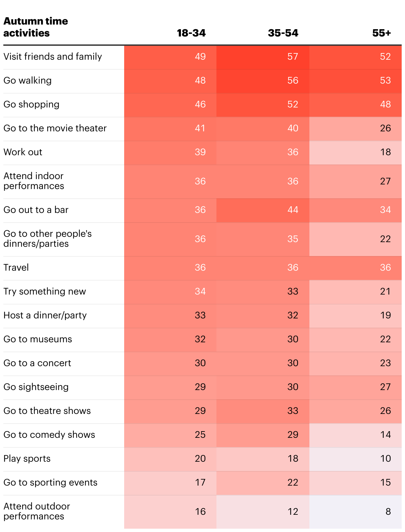Click the 57 cell for Visit friends

point(293,56)
